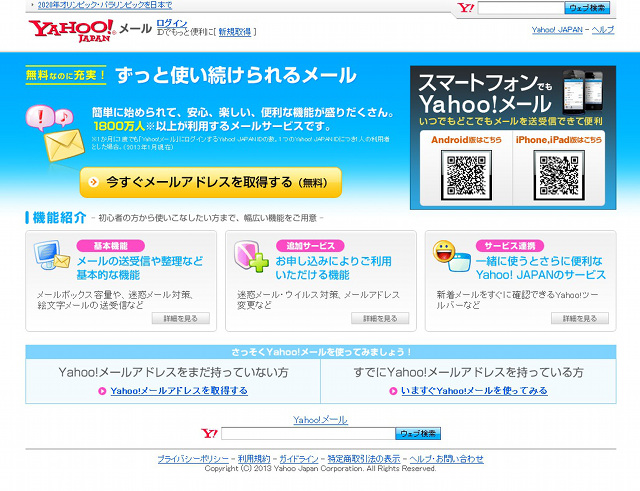The height and width of the screenshot is (491, 640).
Task: Open the 特定商取引法の表示 footer link
Action: [364, 459]
